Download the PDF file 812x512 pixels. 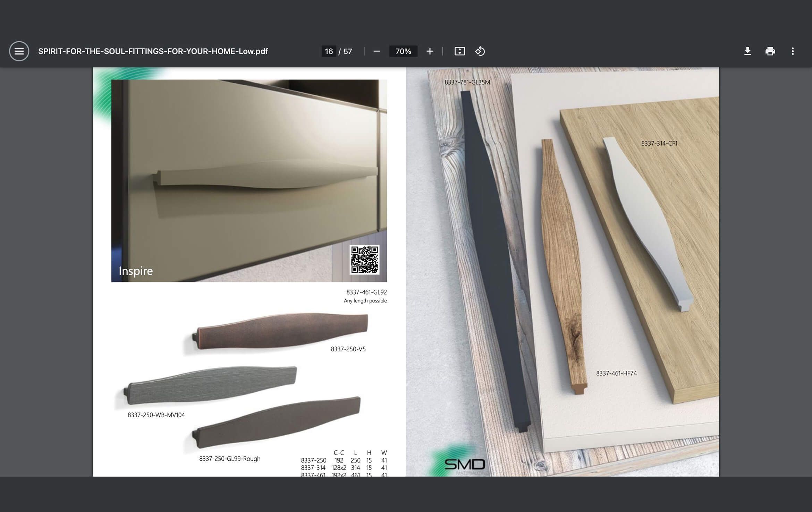pos(747,51)
